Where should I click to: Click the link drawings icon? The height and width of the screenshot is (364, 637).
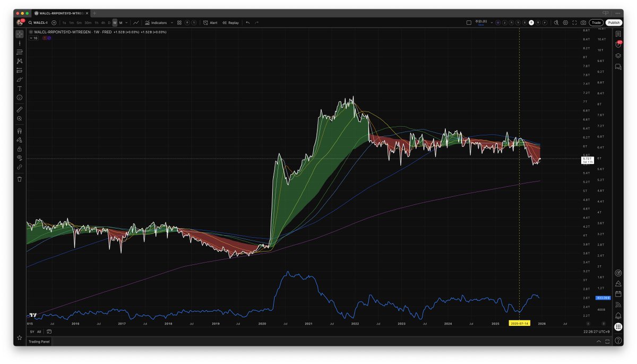pos(20,167)
